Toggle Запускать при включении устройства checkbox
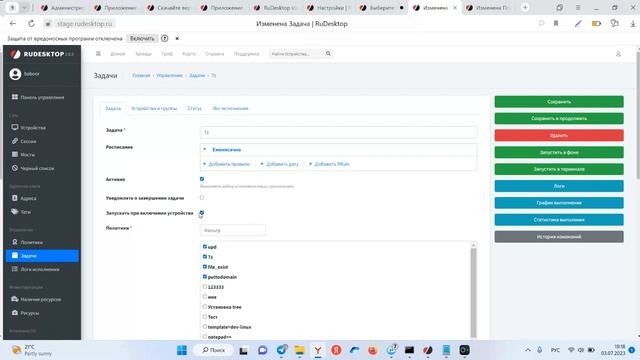This screenshot has width=640, height=360. point(202,213)
